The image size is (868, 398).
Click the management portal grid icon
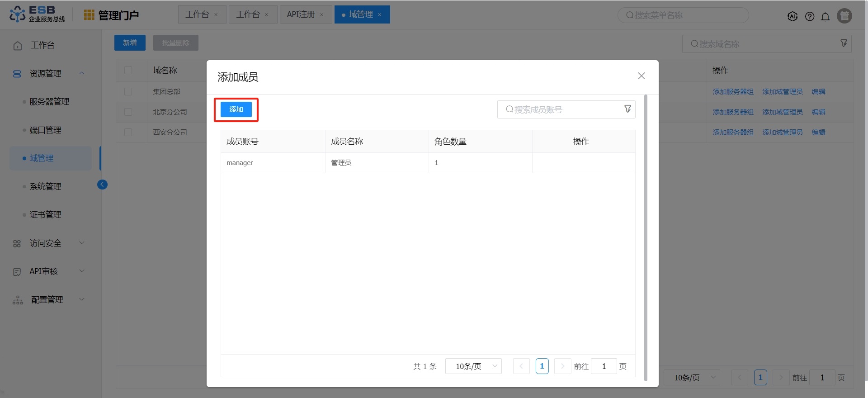tap(89, 15)
